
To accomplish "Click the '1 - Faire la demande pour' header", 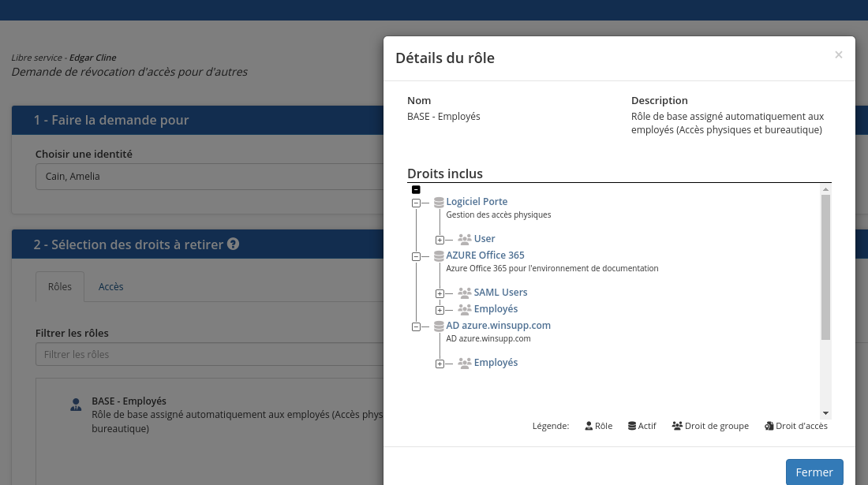I will pyautogui.click(x=111, y=120).
